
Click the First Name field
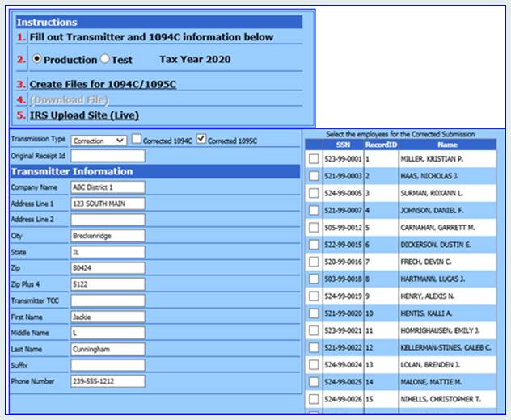point(108,317)
